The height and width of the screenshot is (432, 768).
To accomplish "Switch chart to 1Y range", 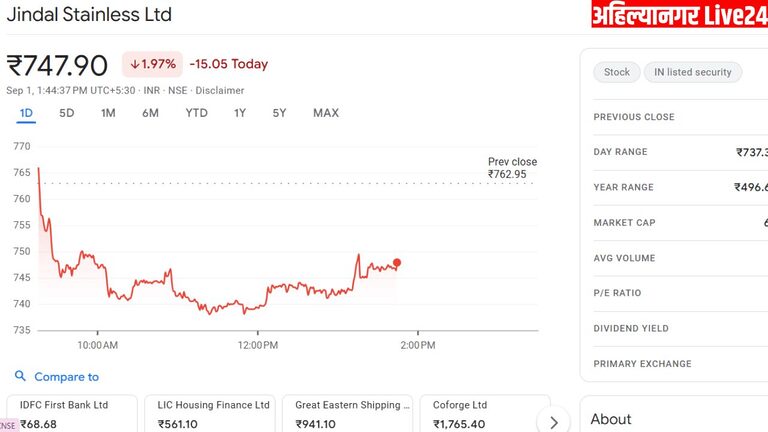I will pyautogui.click(x=240, y=113).
